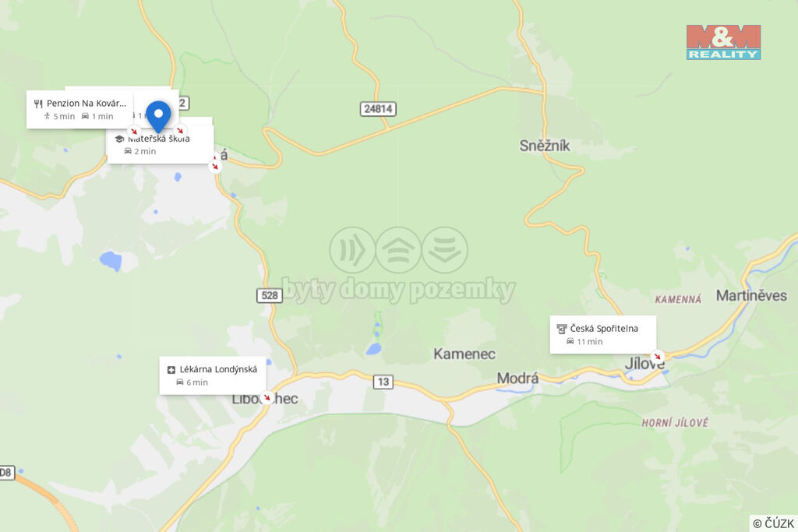Viewport: 798px width, 532px height.
Task: Open the Lékárna Londýnská pharmacy card
Action: [212, 375]
